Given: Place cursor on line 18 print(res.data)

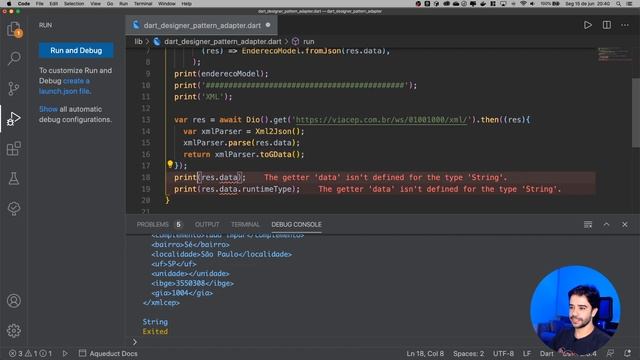Looking at the screenshot, I should click(x=210, y=177).
